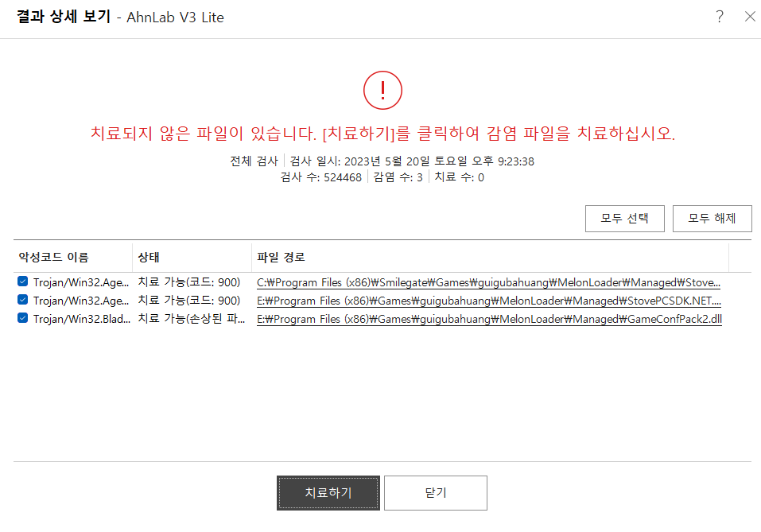Click the question mark help icon
Image resolution: width=761 pixels, height=532 pixels.
pyautogui.click(x=720, y=17)
